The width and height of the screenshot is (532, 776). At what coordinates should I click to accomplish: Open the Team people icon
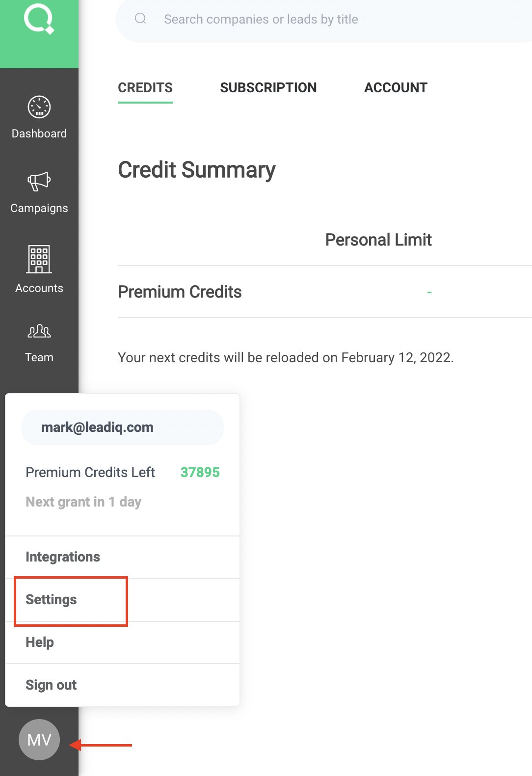(x=39, y=331)
